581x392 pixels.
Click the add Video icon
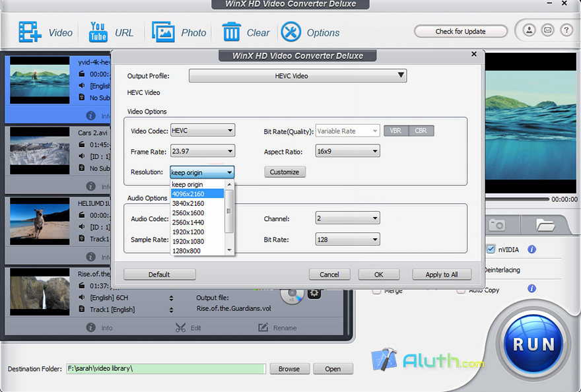[30, 32]
